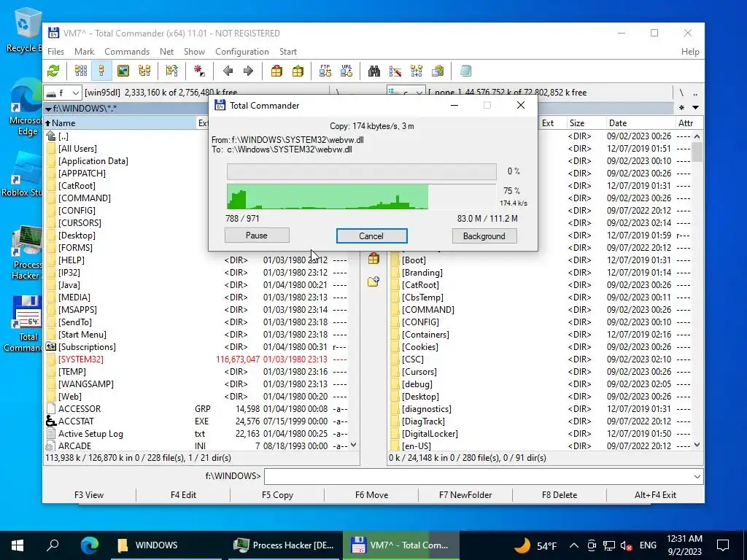Viewport: 747px width, 560px height.
Task: Click the F6 Move function button
Action: [371, 495]
